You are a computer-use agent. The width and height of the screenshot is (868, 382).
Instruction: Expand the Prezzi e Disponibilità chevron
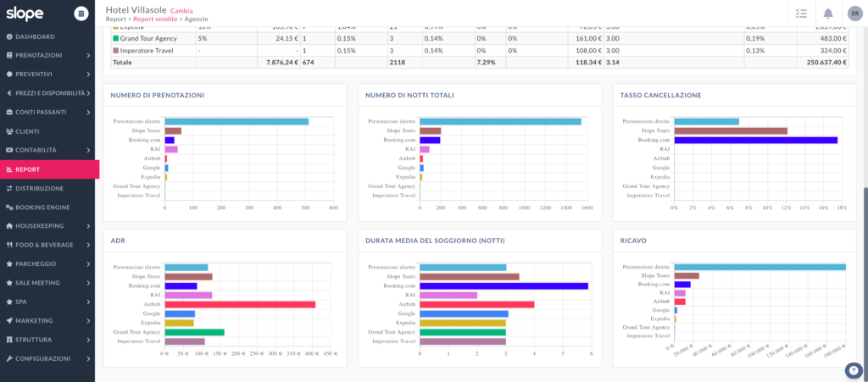pos(88,93)
